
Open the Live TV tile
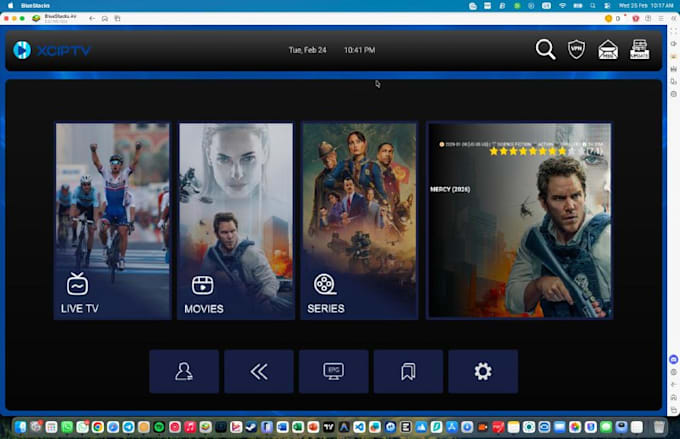113,221
